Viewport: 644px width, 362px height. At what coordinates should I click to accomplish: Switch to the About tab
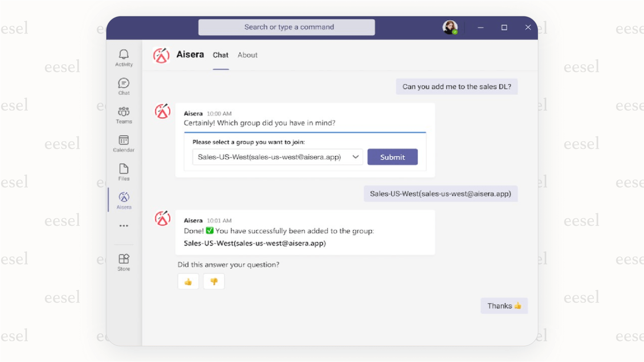(247, 55)
